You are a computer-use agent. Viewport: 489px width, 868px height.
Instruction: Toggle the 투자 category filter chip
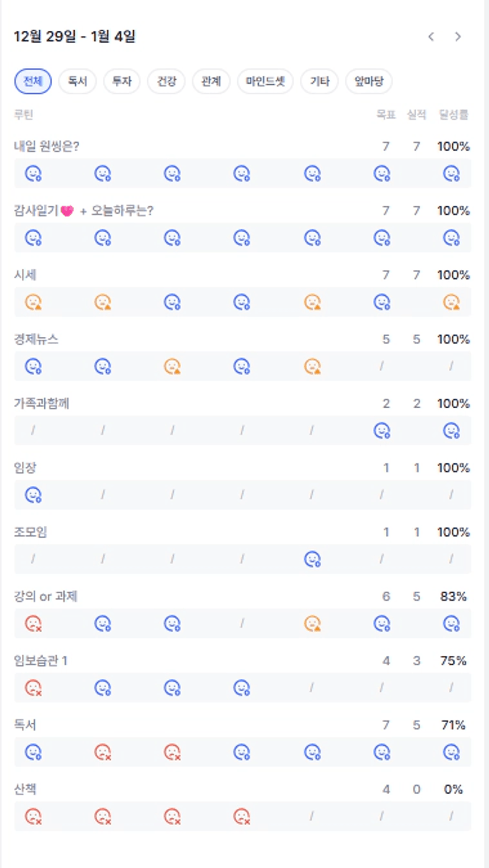[x=122, y=82]
